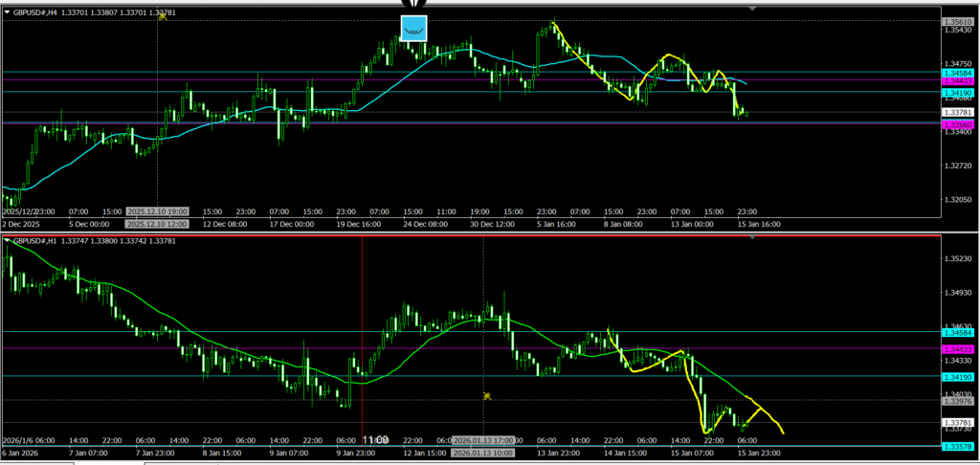980x465 pixels.
Task: Select the magenta 1.34433 price label on H4 chart
Action: (957, 82)
